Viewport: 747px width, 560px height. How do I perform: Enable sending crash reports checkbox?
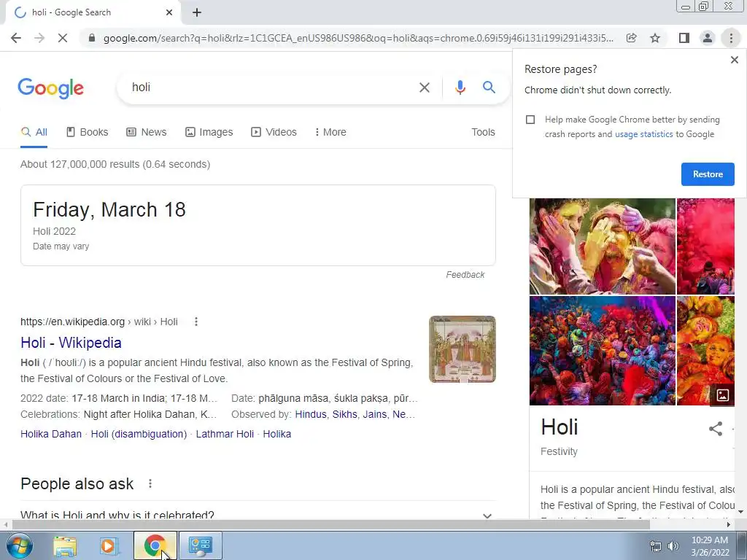click(530, 120)
